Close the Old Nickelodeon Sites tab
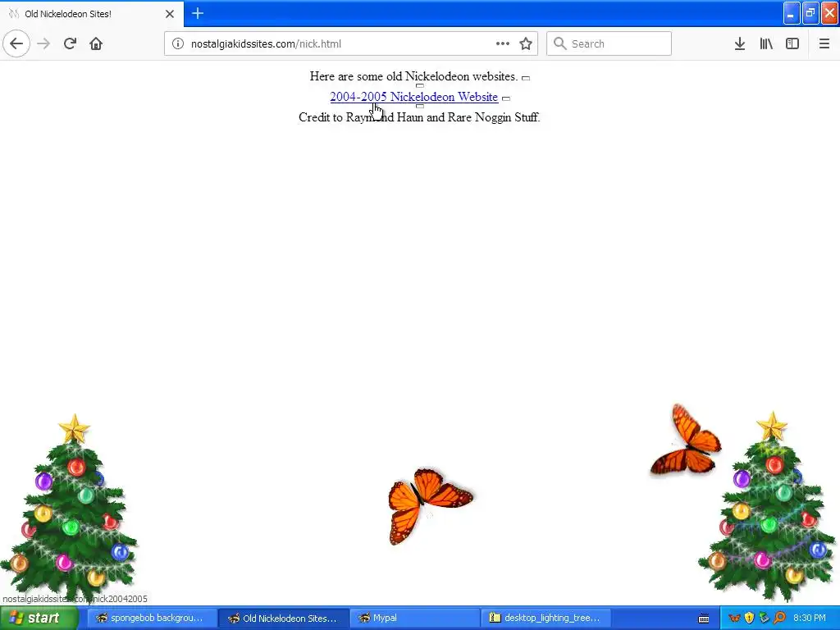Screen dimensions: 840x630 click(x=170, y=14)
